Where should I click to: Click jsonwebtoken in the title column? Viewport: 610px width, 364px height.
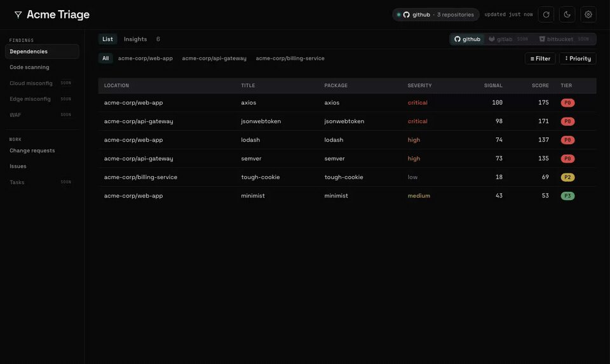pos(261,121)
